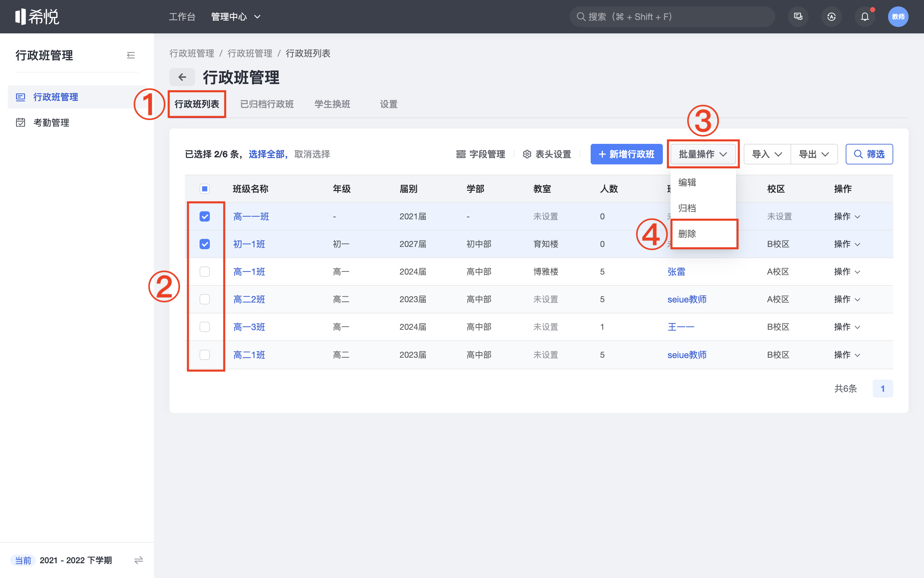Click the 字段管理 list icon
Image resolution: width=924 pixels, height=578 pixels.
pos(461,154)
